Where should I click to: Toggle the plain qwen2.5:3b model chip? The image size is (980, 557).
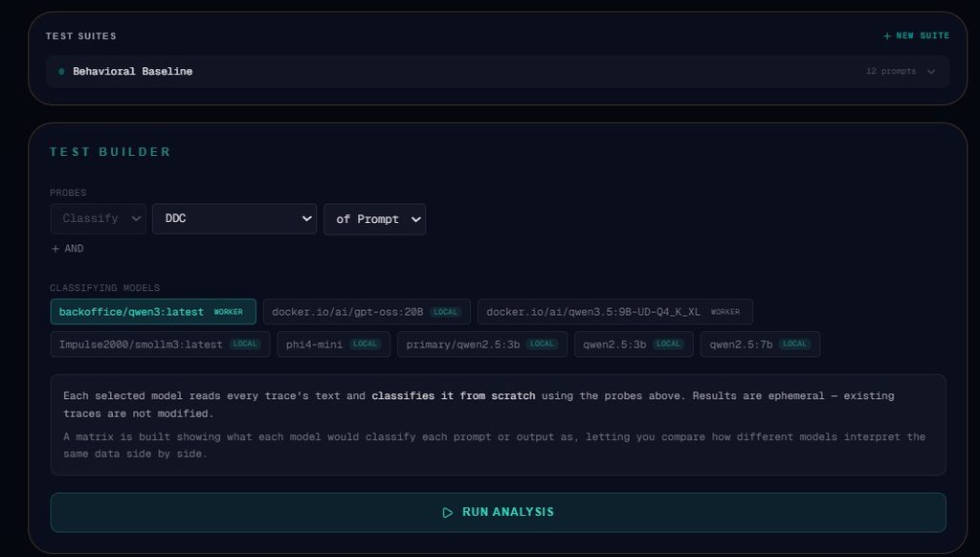(x=634, y=345)
